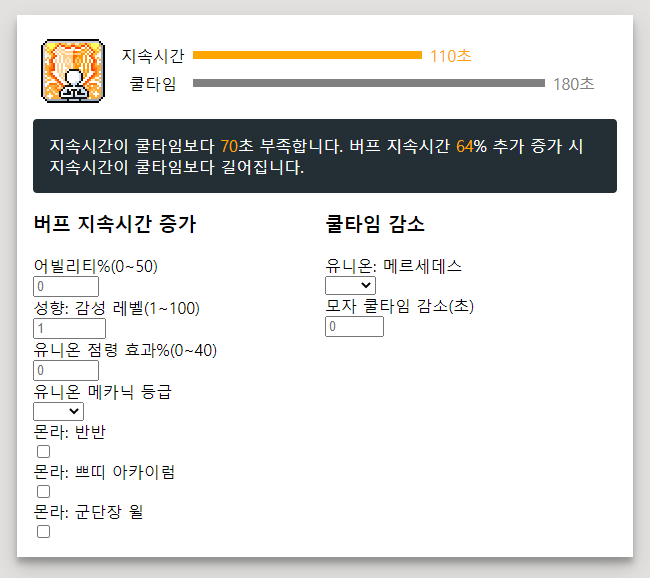
Task: Click the 버프 지속시간 증가 heading
Action: pyautogui.click(x=114, y=224)
